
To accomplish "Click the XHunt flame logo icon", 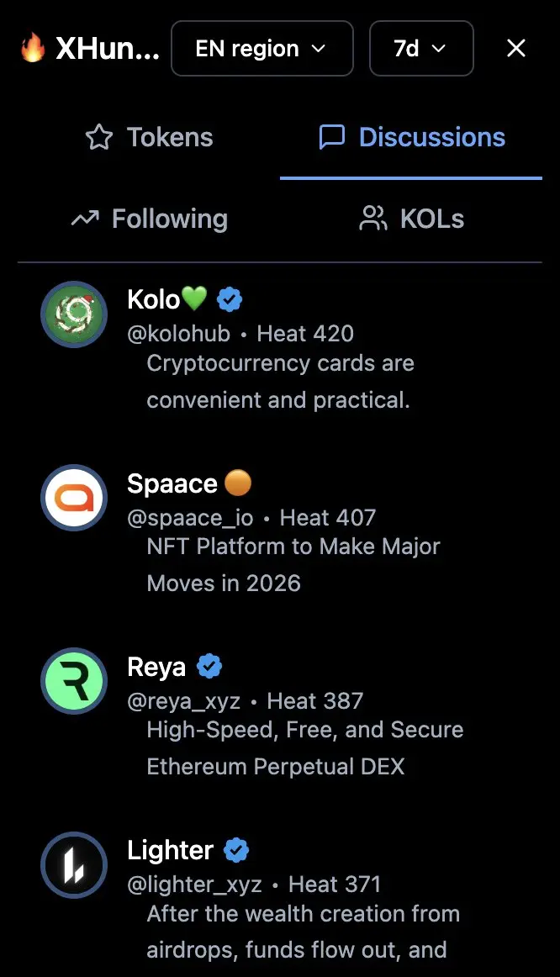I will 33,50.
